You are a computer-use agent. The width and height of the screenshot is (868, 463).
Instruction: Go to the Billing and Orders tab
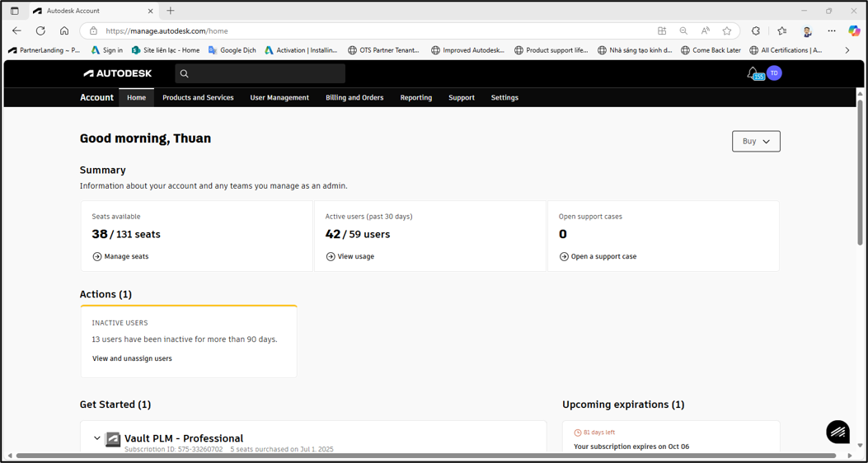point(354,97)
